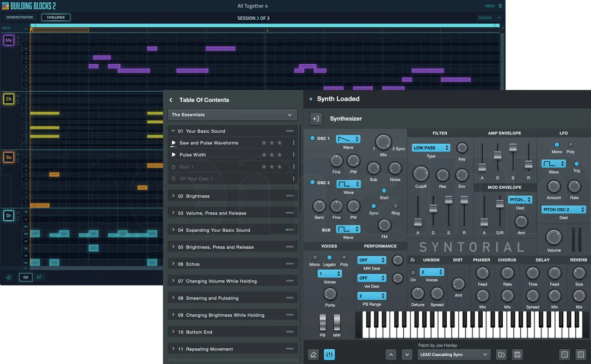
Task: Open the LOW PASS filter type dropdown
Action: pyautogui.click(x=431, y=147)
